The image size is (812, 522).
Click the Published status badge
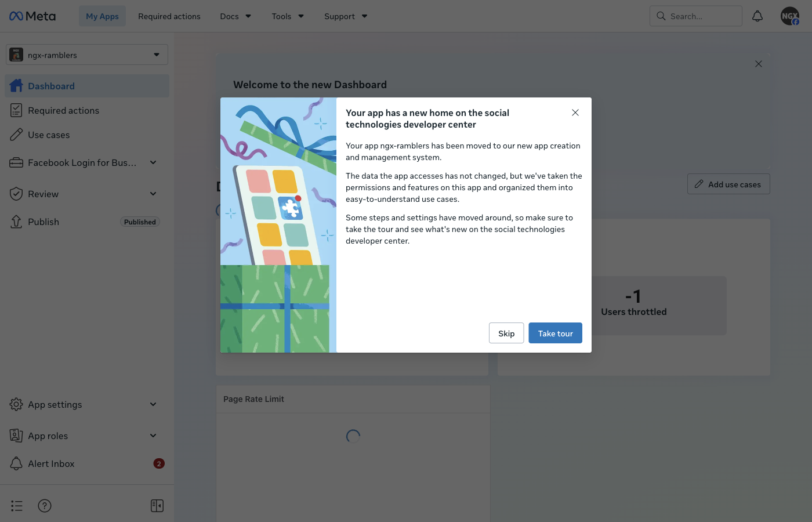click(x=140, y=222)
